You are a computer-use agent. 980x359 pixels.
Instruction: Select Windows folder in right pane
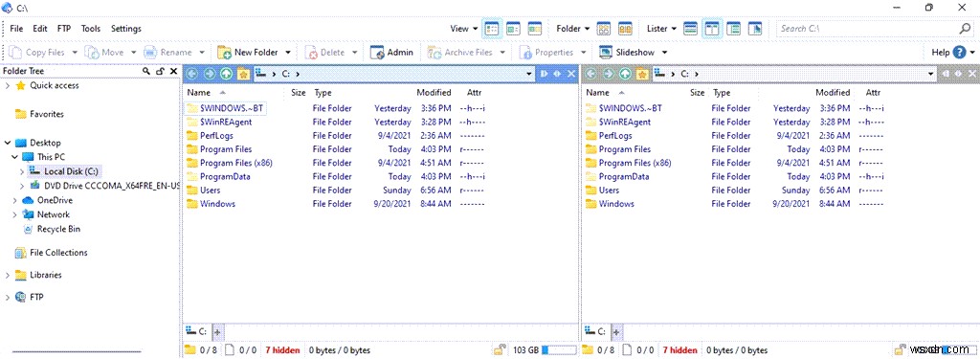pos(616,204)
